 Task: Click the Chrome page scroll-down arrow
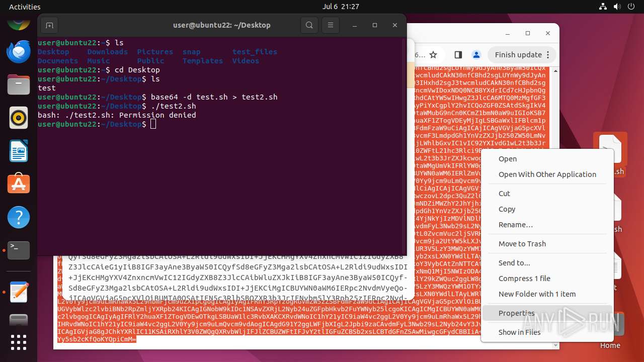click(x=555, y=345)
